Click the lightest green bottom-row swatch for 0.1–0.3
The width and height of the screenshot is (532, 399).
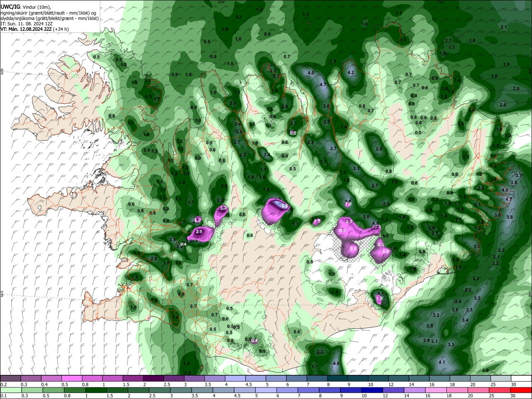pyautogui.click(x=11, y=390)
